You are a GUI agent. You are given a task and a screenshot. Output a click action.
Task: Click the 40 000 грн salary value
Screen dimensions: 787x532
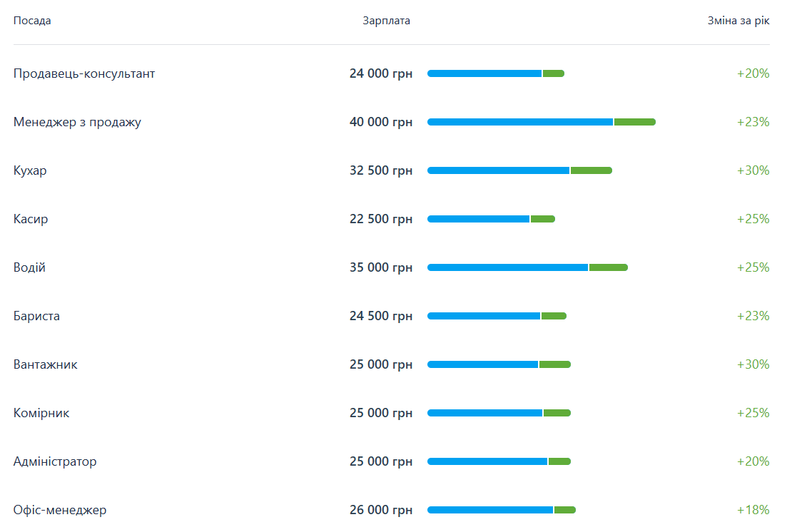(x=381, y=122)
